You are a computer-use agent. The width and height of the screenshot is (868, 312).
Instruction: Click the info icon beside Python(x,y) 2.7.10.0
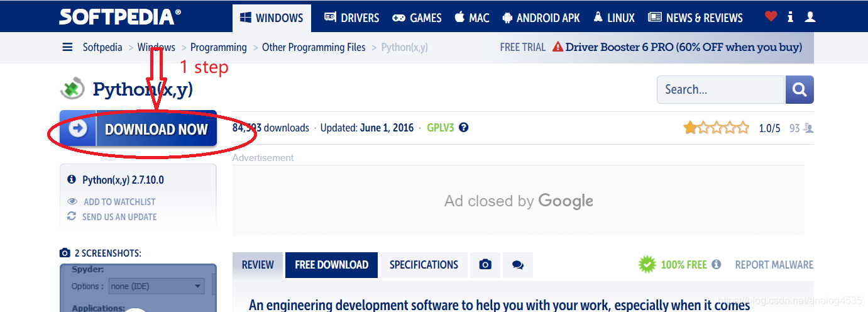(x=72, y=180)
